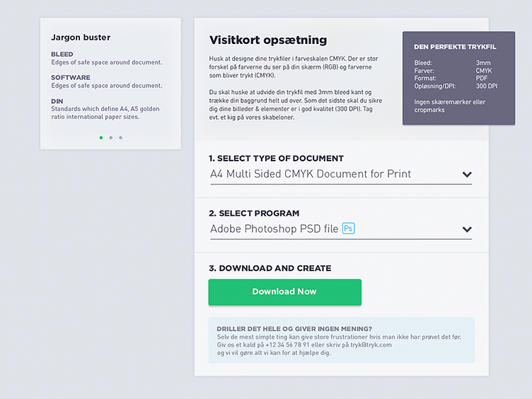Select the BLEED jargon term
Viewport: 532px width, 399px height.
(x=62, y=54)
